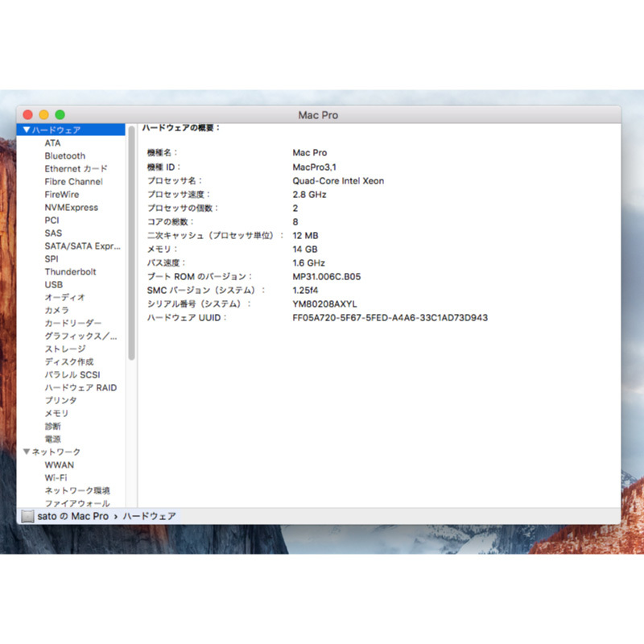Open the NVMExpress entry
Viewport: 644px width, 644px height.
point(71,207)
